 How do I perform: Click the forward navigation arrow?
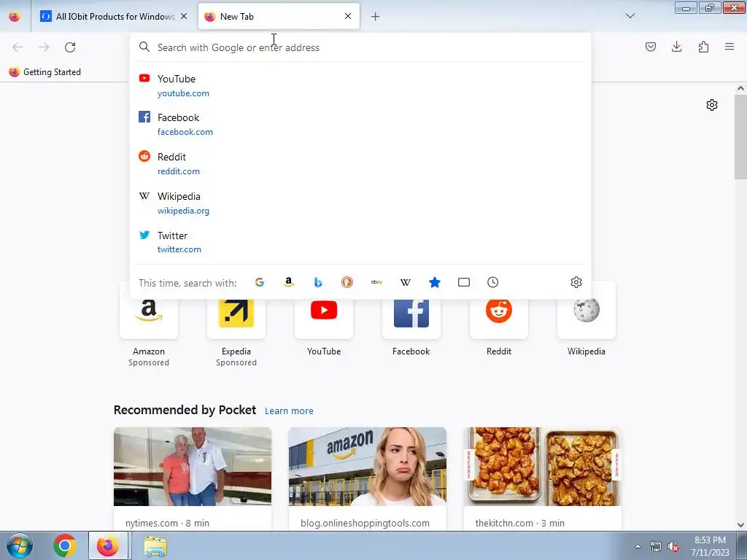point(44,47)
